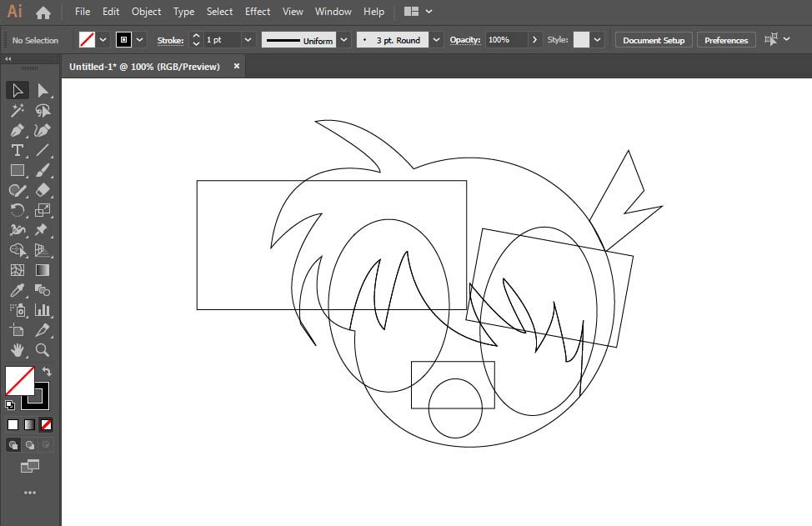Open the Object menu
812x526 pixels.
click(146, 12)
